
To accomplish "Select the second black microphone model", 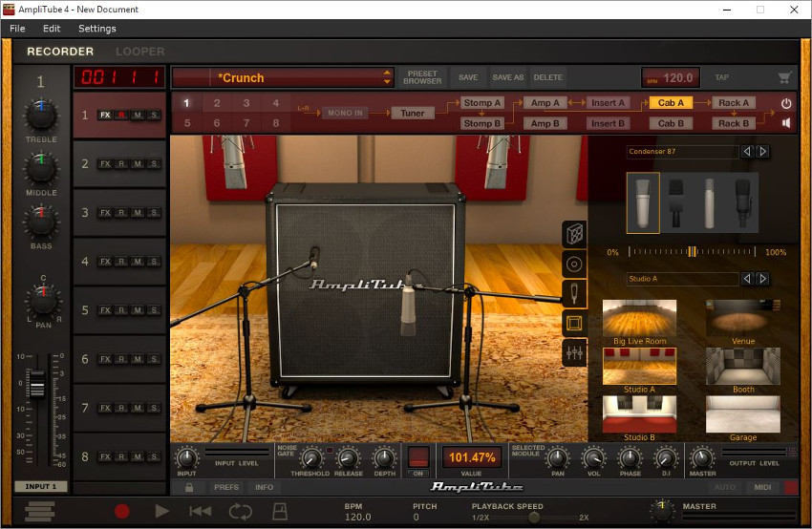I will click(675, 202).
